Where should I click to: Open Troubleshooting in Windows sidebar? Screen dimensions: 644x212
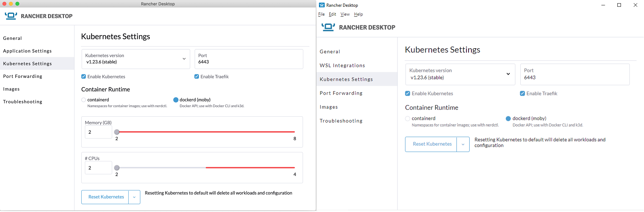pos(357,121)
